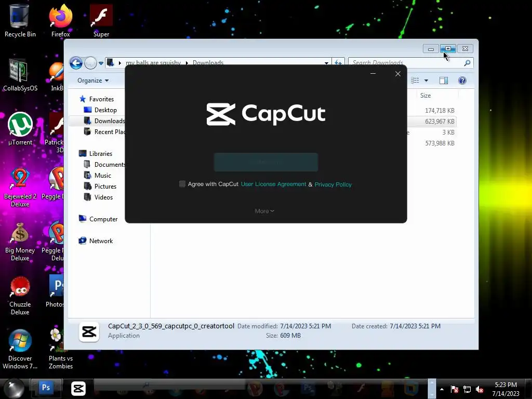The image size is (532, 399).
Task: Open the Videos library
Action: pos(103,197)
